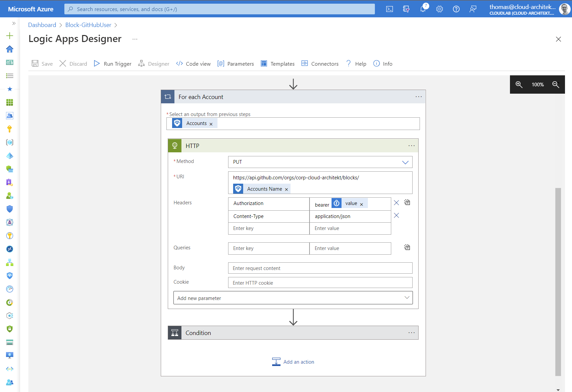Click the user account avatar
The width and height of the screenshot is (572, 392).
564,9
